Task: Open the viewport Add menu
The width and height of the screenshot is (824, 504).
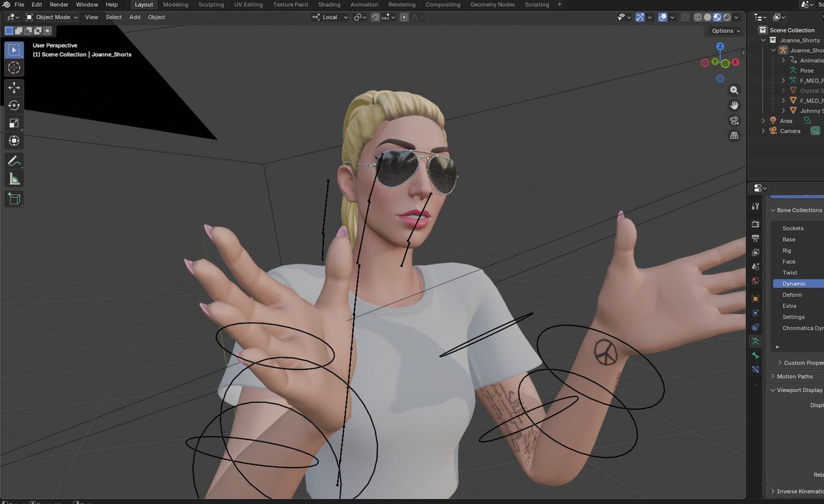Action: [x=135, y=17]
